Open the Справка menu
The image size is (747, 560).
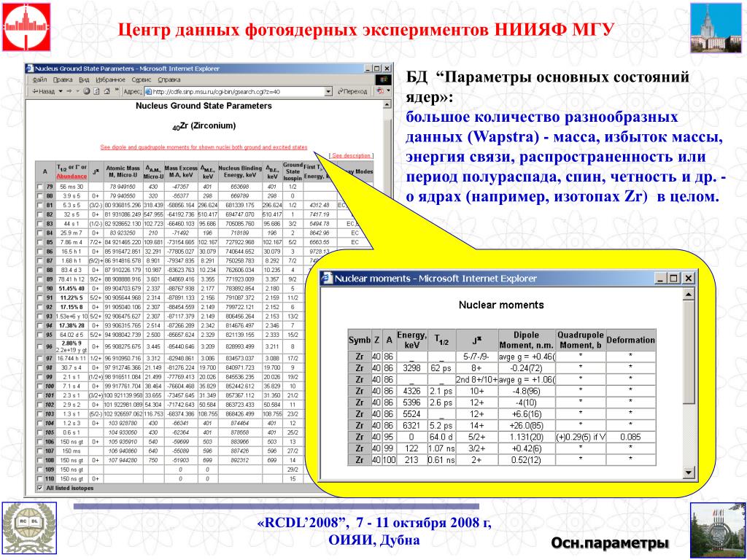pos(169,79)
